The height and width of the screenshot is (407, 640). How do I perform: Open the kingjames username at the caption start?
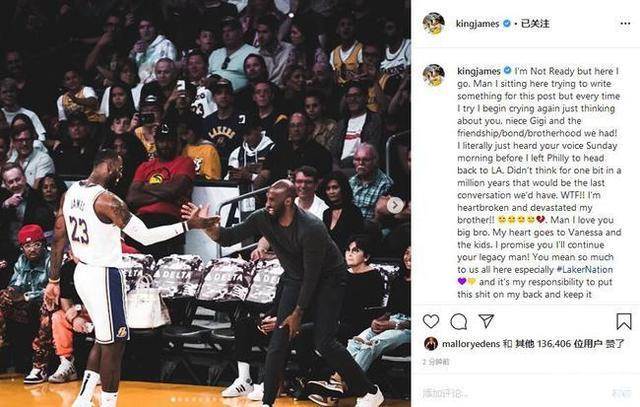point(478,71)
